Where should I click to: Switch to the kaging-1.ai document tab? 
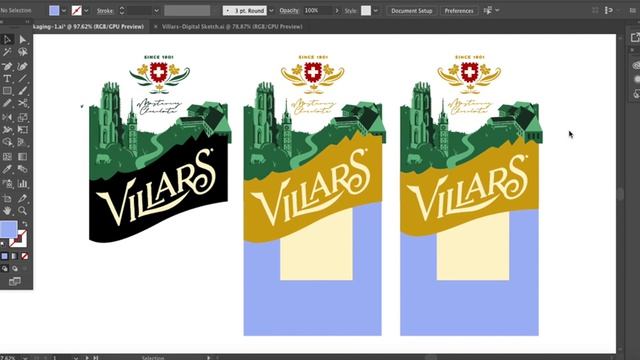[x=88, y=27]
